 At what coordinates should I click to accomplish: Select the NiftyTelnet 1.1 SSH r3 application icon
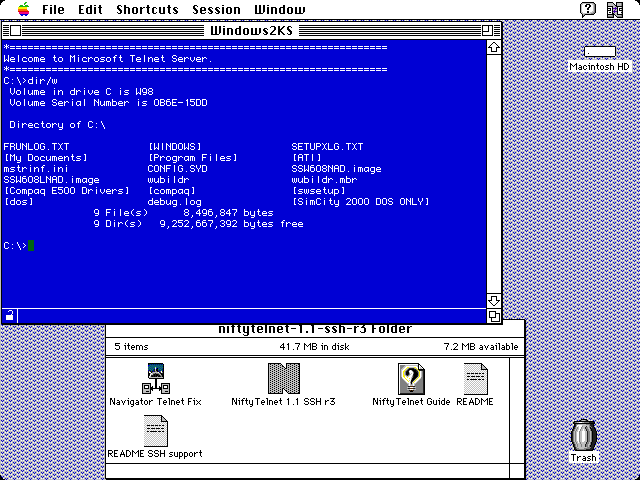[283, 378]
